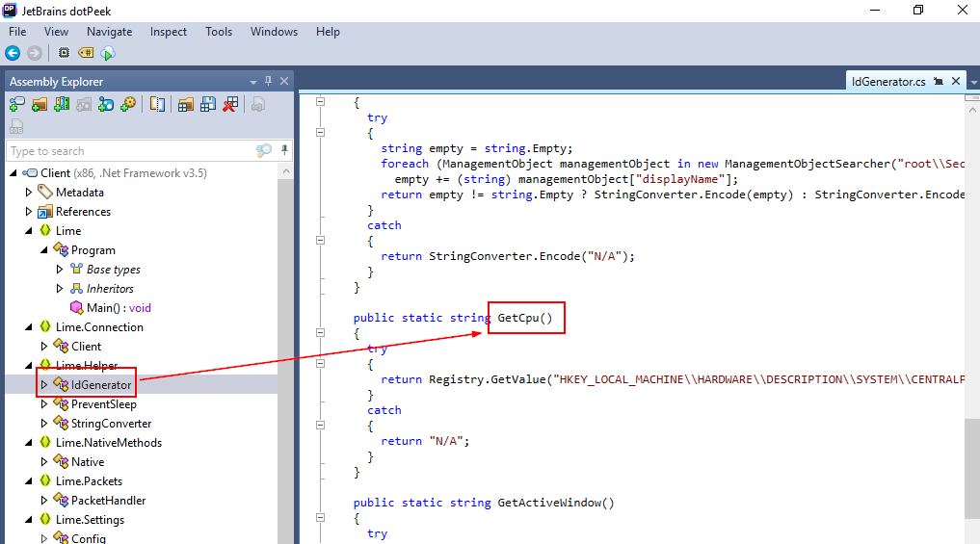Click the open-folder-with-plus toolbar icon
The height and width of the screenshot is (544, 980).
point(40,104)
